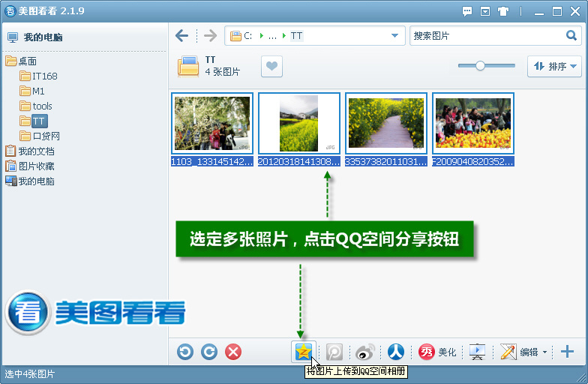The image size is (588, 384).
Task: Open 我的电脑 tree item
Action: (30, 181)
